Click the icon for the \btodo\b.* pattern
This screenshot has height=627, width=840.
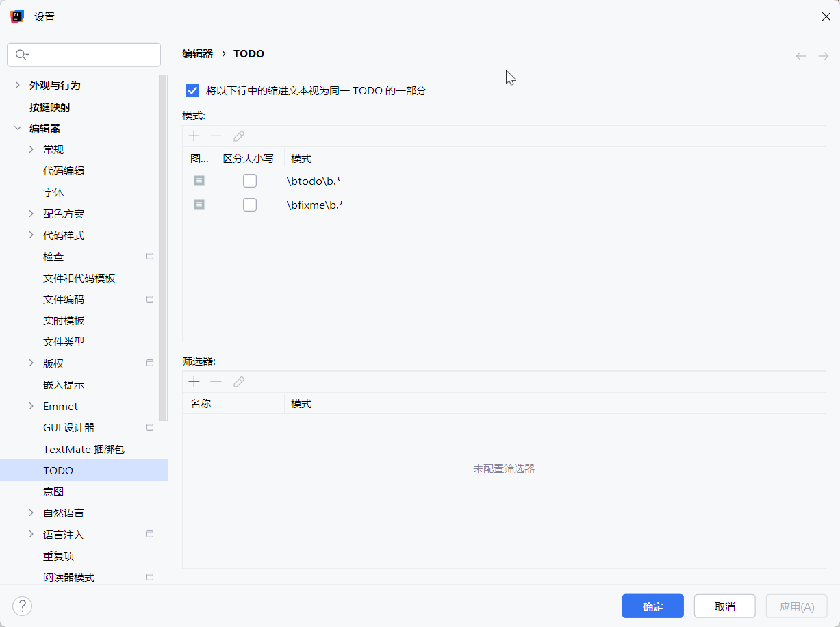199,181
